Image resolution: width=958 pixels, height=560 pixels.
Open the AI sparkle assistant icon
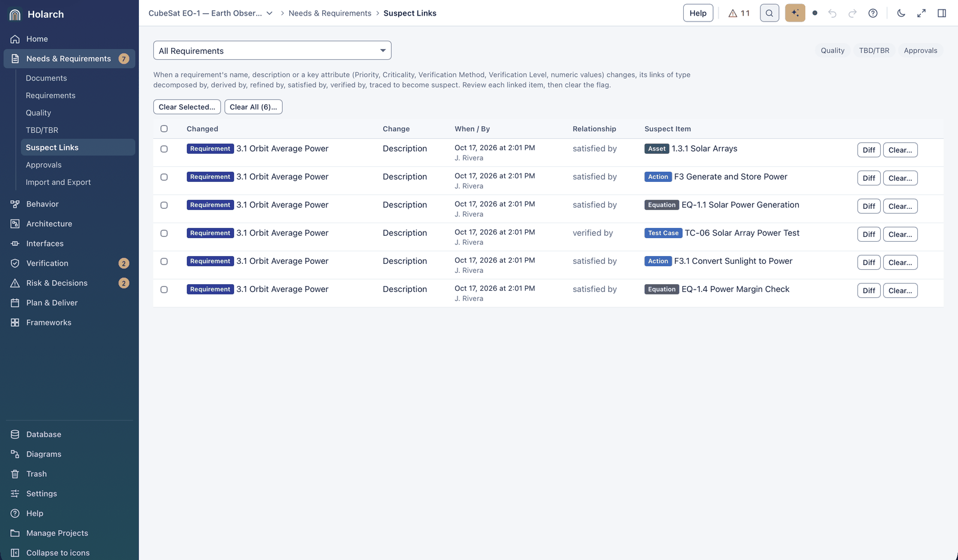(795, 13)
